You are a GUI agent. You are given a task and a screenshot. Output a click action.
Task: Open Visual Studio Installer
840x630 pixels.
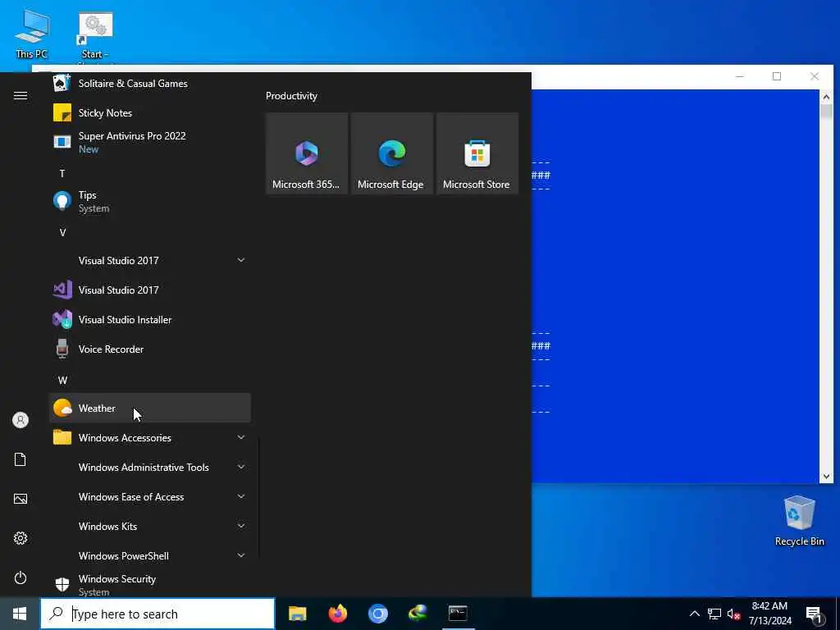(150, 319)
